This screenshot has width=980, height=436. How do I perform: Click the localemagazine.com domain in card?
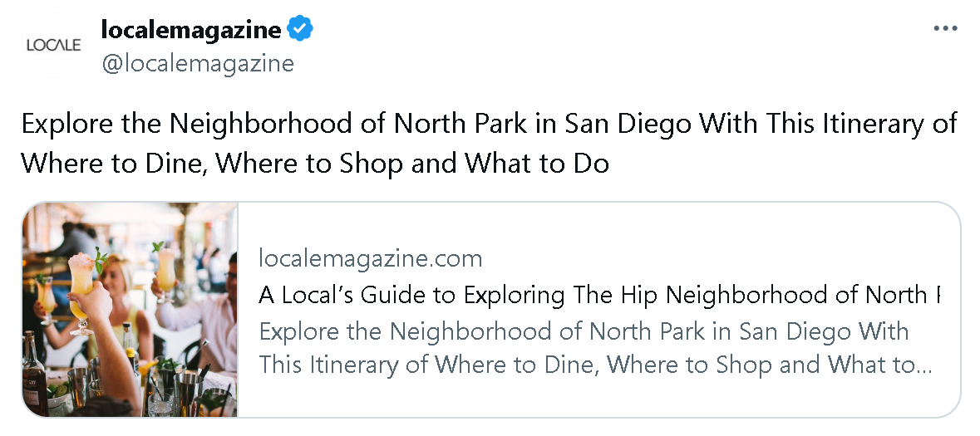(x=370, y=258)
